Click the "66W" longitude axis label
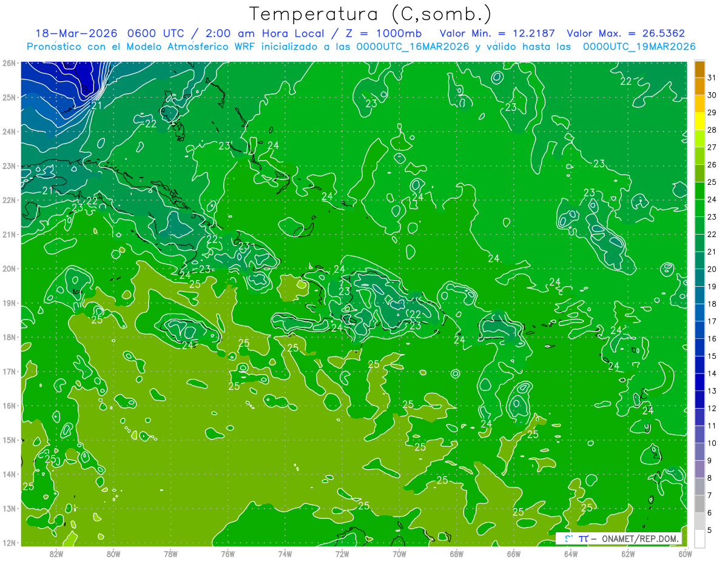 point(513,553)
